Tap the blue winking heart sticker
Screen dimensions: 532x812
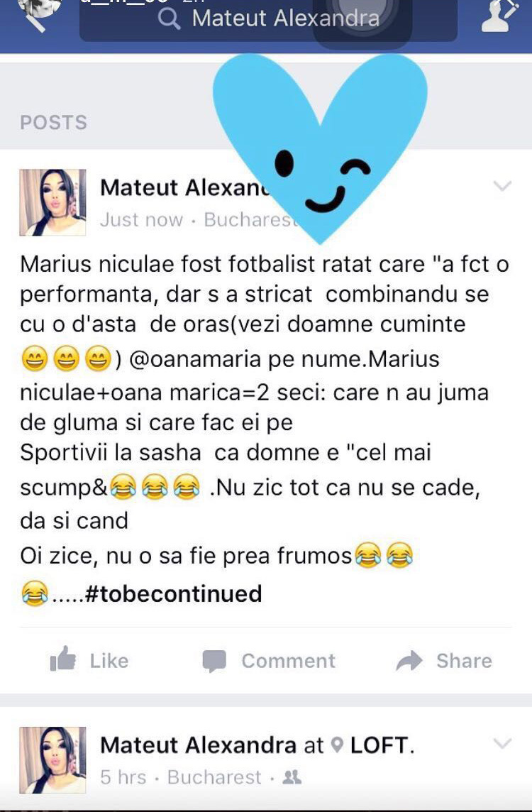coord(320,148)
